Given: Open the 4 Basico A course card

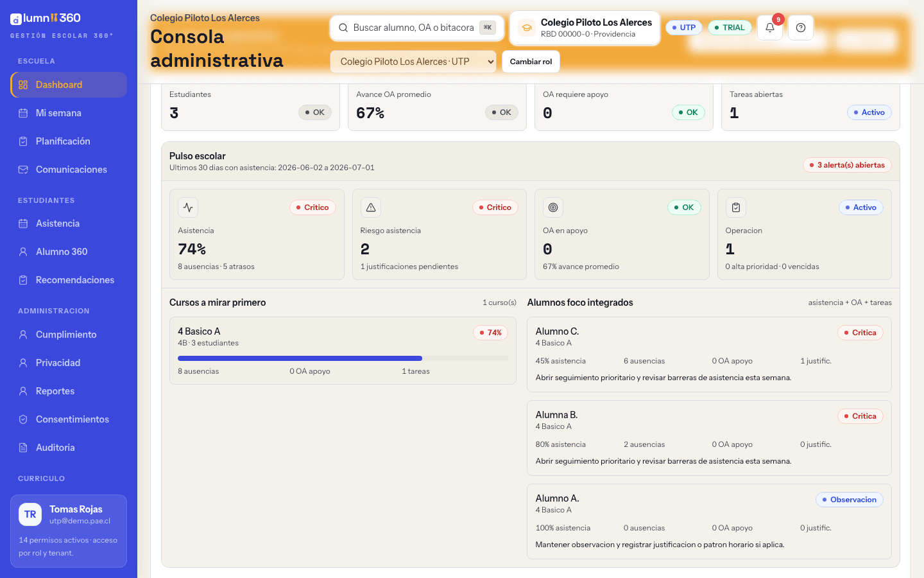Looking at the screenshot, I should tap(343, 351).
